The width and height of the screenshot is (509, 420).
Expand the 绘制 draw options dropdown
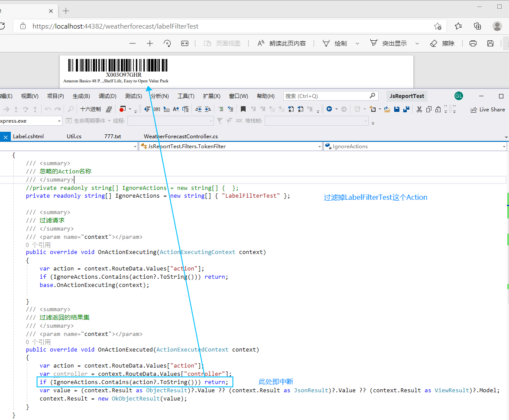click(357, 43)
